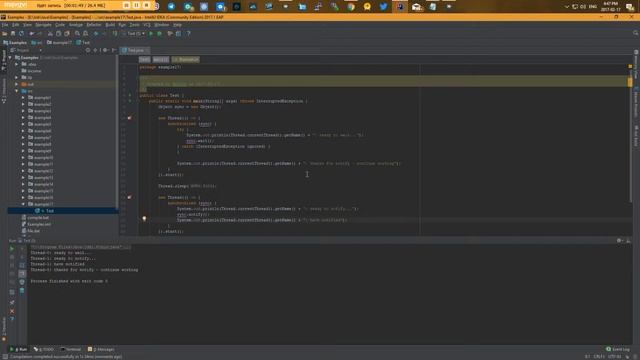Select the Run tool window tab
Viewport: 640px width, 360px height.
(18, 349)
